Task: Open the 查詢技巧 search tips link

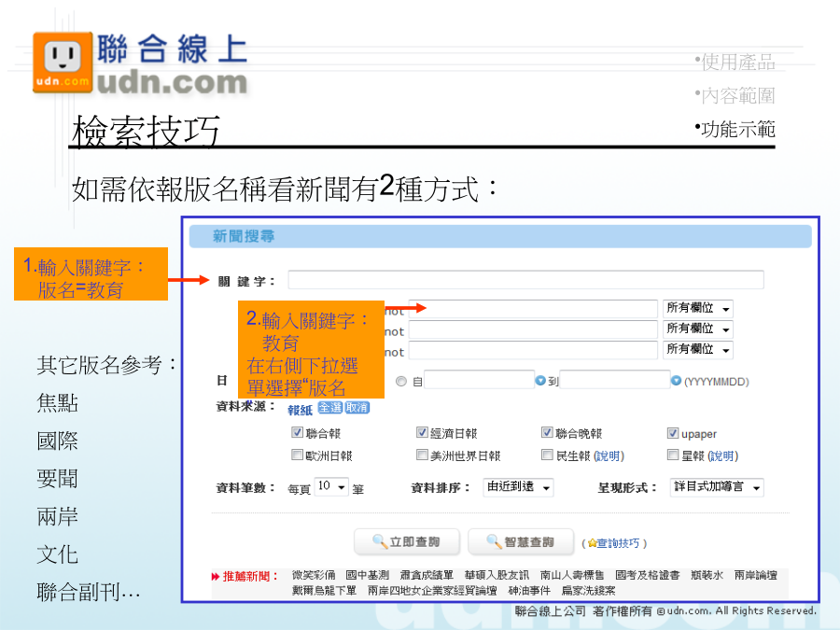Action: [618, 543]
